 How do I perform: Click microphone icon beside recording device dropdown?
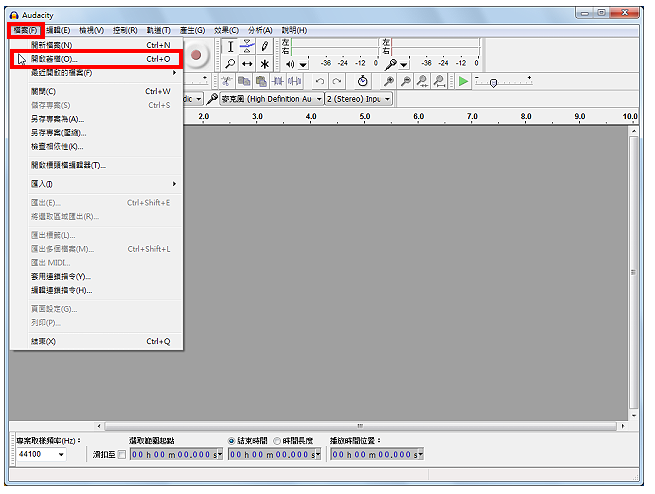[212, 99]
